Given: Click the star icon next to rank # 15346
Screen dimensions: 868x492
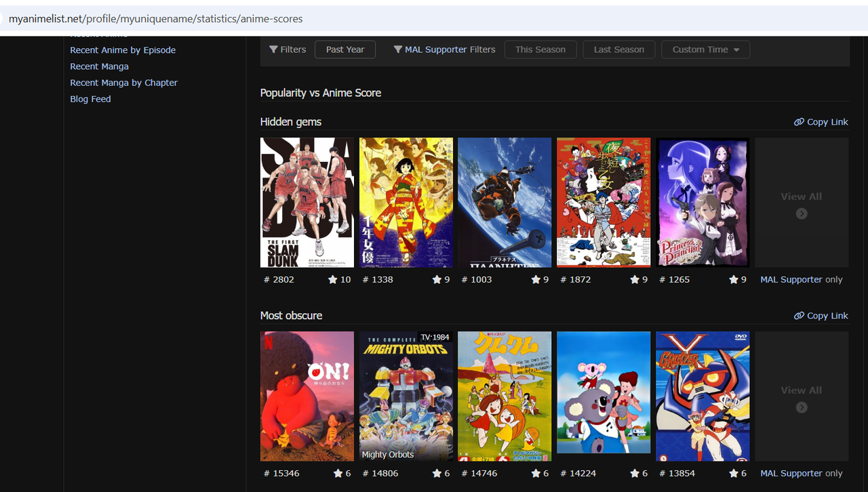Looking at the screenshot, I should 338,473.
